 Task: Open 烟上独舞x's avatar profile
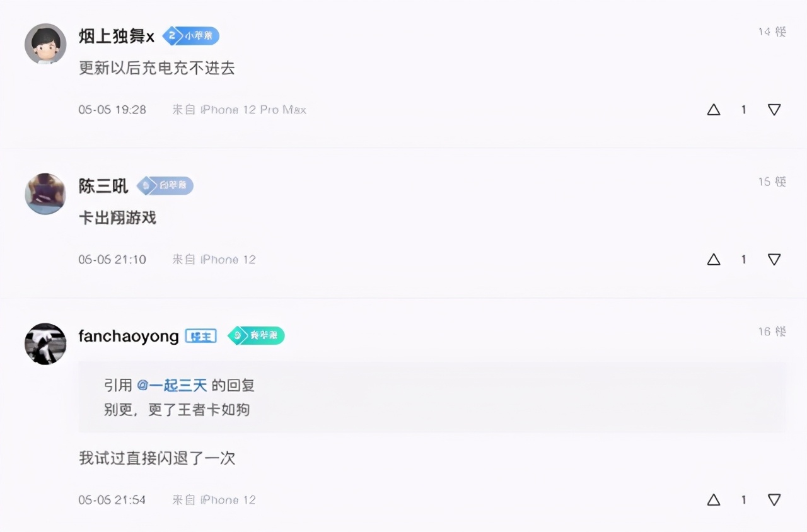coord(45,44)
